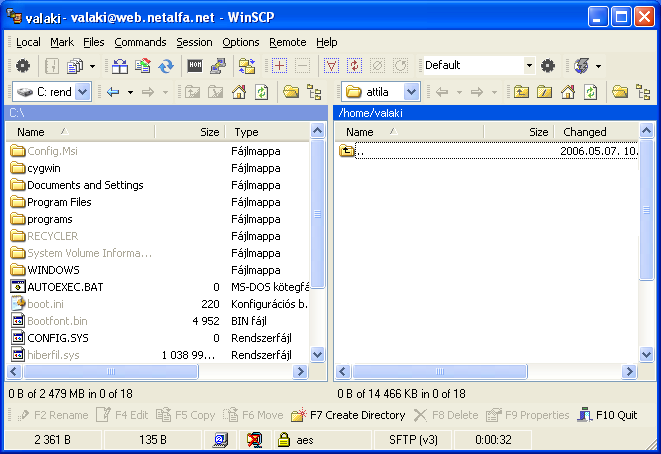Open the Commands menu

click(x=140, y=42)
